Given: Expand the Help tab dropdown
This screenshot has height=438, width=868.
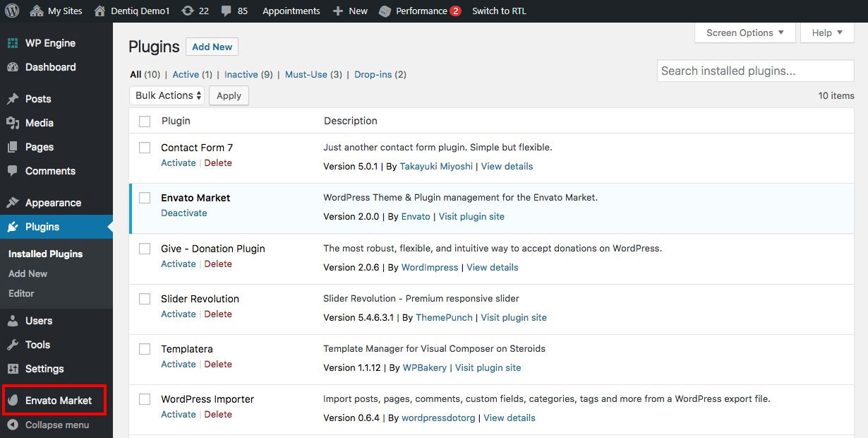Looking at the screenshot, I should (x=827, y=32).
